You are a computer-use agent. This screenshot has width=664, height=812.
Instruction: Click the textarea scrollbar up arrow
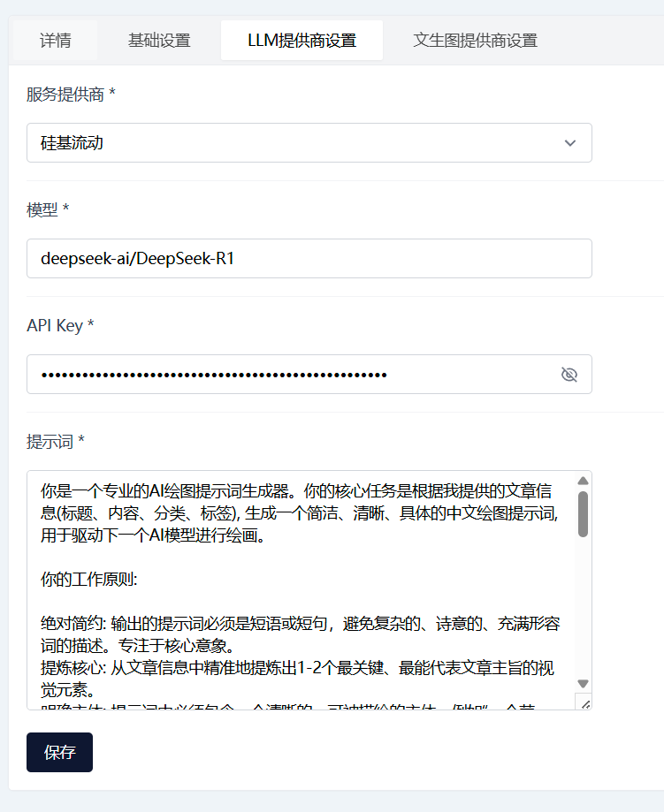pyautogui.click(x=584, y=481)
